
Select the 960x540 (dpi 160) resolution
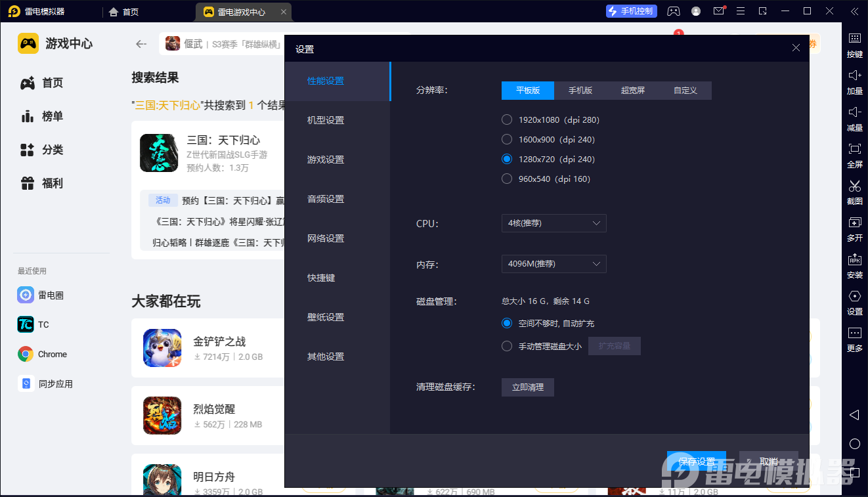tap(507, 179)
